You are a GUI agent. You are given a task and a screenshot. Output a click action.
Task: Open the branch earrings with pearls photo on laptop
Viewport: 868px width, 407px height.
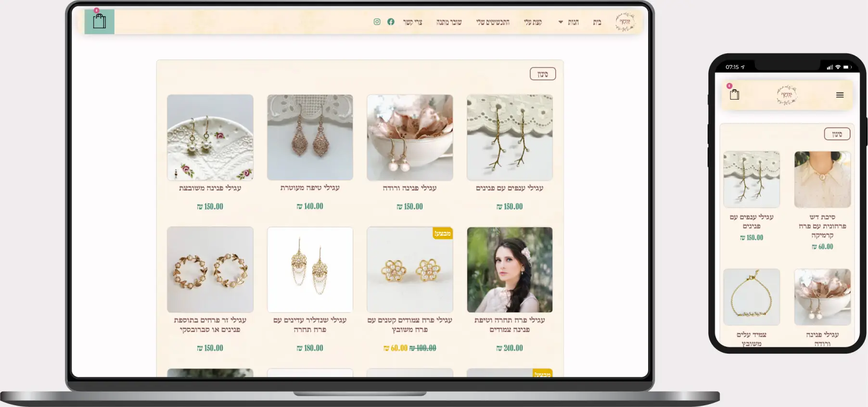510,138
